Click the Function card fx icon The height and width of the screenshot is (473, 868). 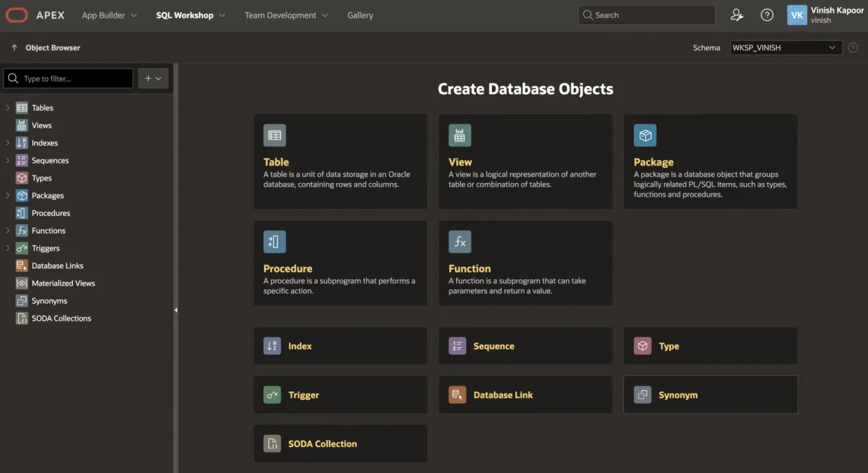point(459,242)
